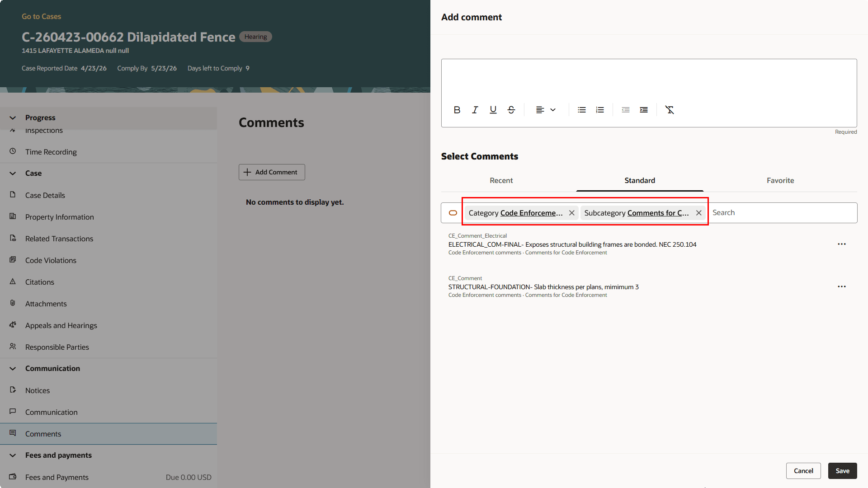Open options menu for STRUCTURAL-FOUNDATION comment
The height and width of the screenshot is (488, 868).
[842, 286]
